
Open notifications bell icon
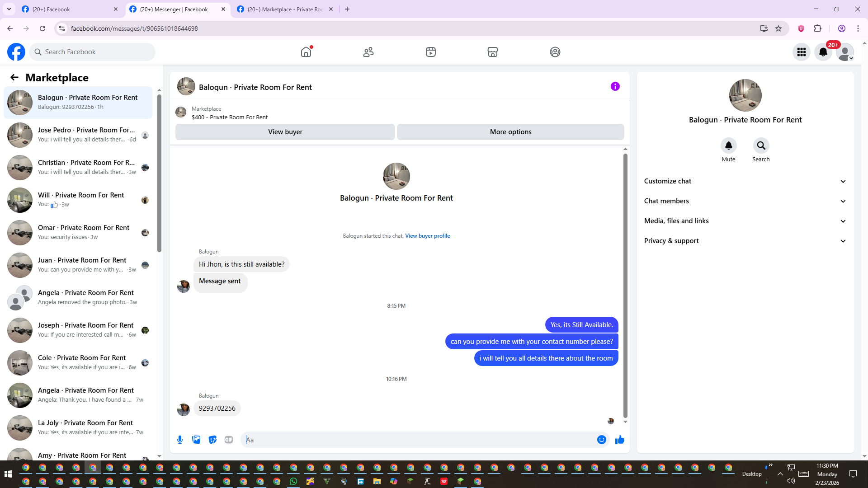click(823, 52)
